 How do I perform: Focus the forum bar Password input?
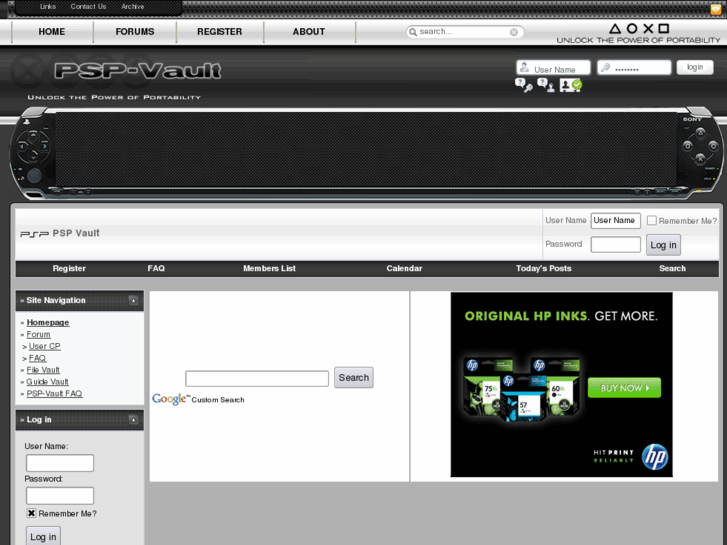(616, 244)
